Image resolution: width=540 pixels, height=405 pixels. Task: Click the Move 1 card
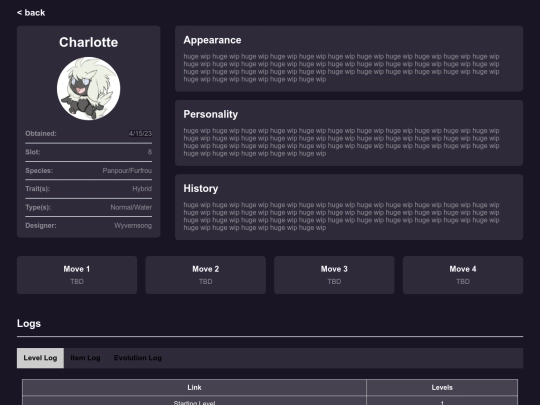77,275
